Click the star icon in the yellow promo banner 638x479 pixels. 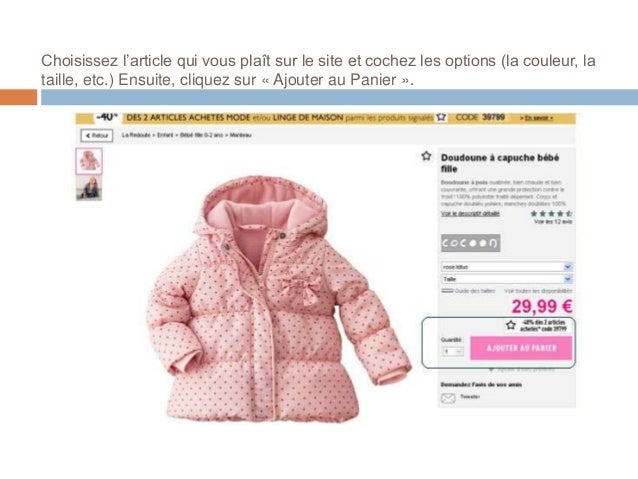pos(441,118)
